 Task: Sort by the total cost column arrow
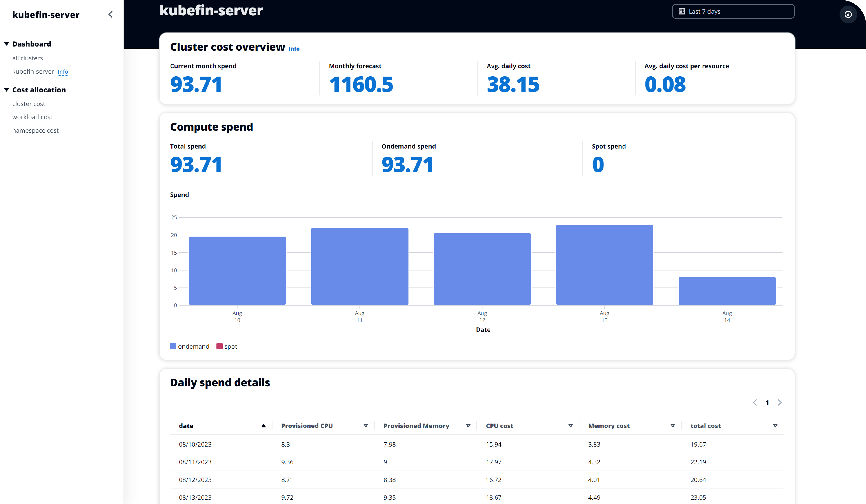point(775,426)
